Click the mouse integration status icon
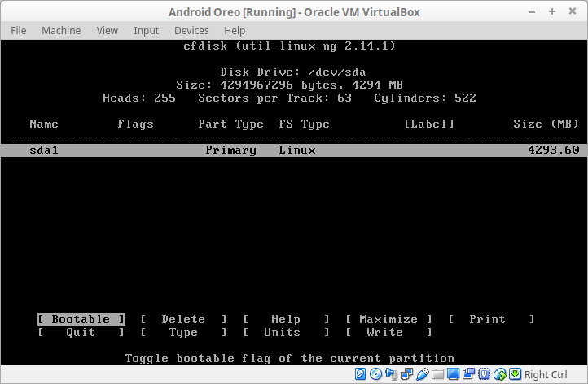This screenshot has width=588, height=384. click(x=500, y=374)
